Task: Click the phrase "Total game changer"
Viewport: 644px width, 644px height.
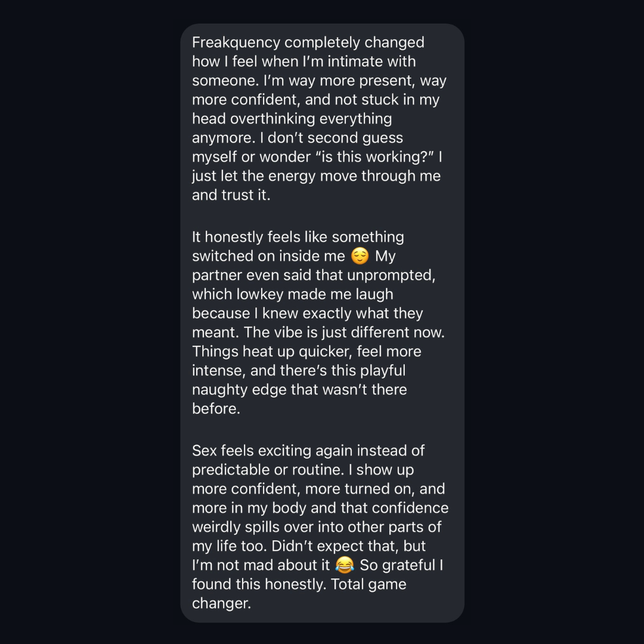Action: [x=368, y=584]
